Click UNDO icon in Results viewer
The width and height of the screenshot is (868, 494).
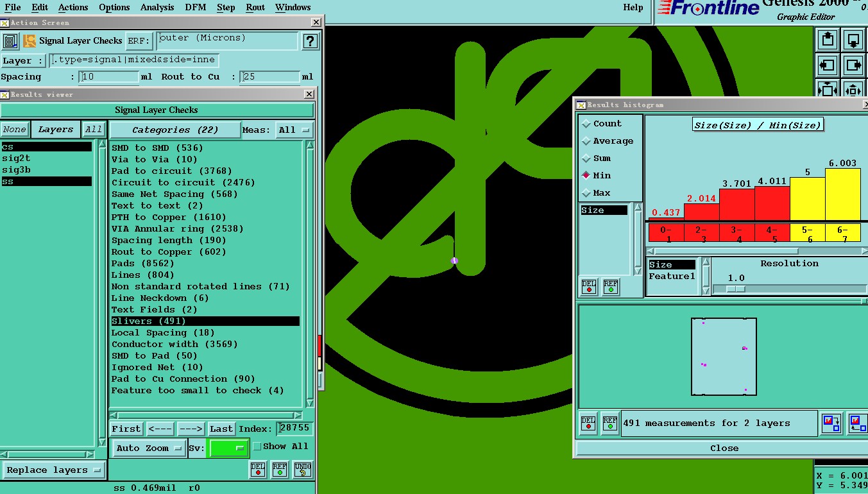point(303,470)
